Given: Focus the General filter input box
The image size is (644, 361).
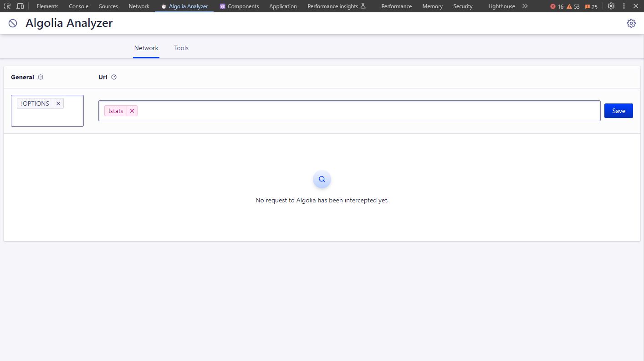Looking at the screenshot, I should 47,111.
